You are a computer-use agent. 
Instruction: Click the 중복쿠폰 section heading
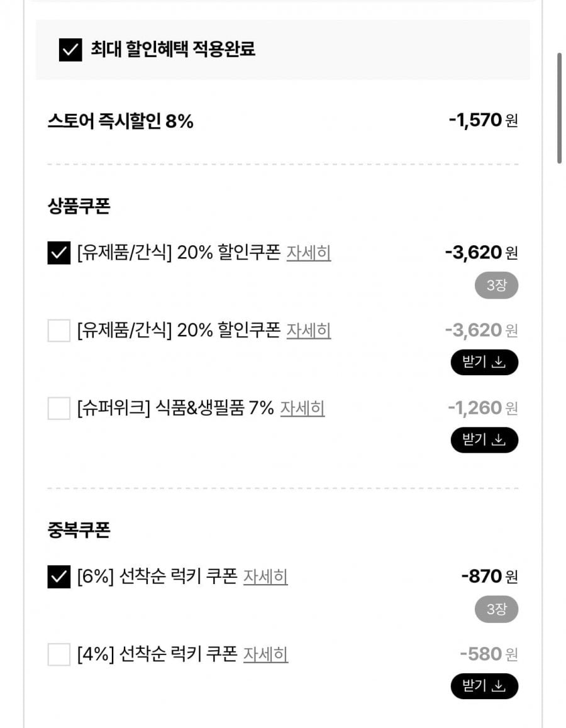79,531
